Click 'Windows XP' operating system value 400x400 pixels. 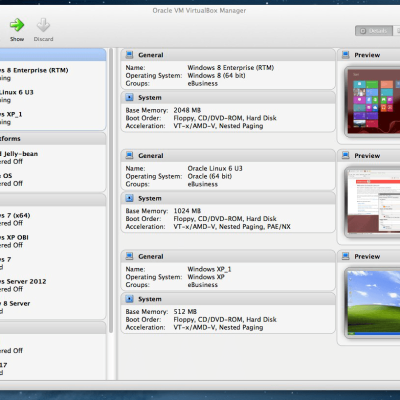(x=206, y=277)
